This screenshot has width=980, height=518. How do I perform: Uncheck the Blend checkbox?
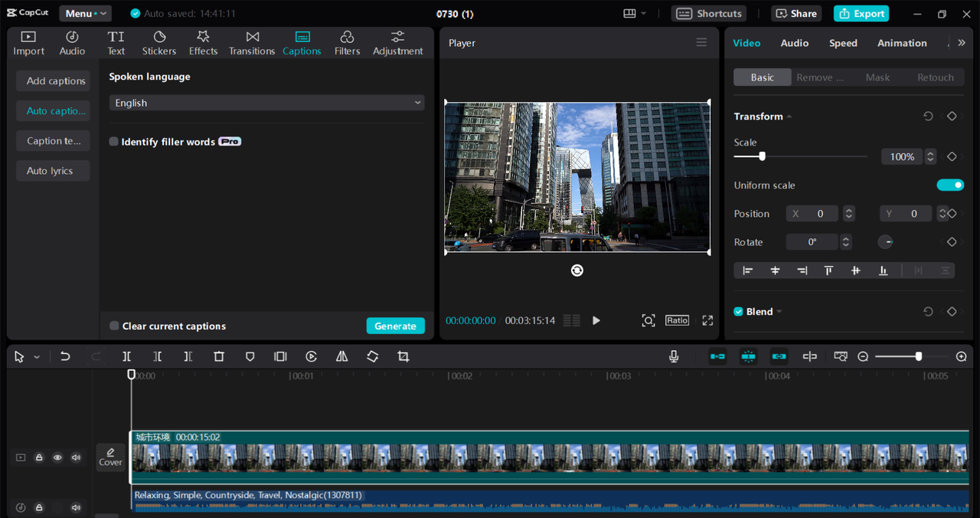(x=738, y=312)
